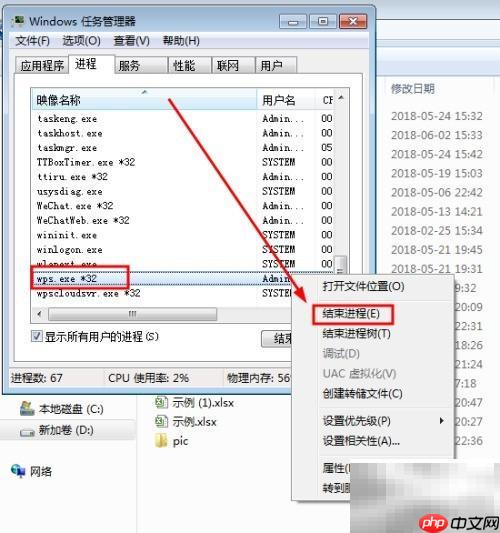The height and width of the screenshot is (533, 500).
Task: Select the Local Disk (C:) drive icon
Action: 27,409
